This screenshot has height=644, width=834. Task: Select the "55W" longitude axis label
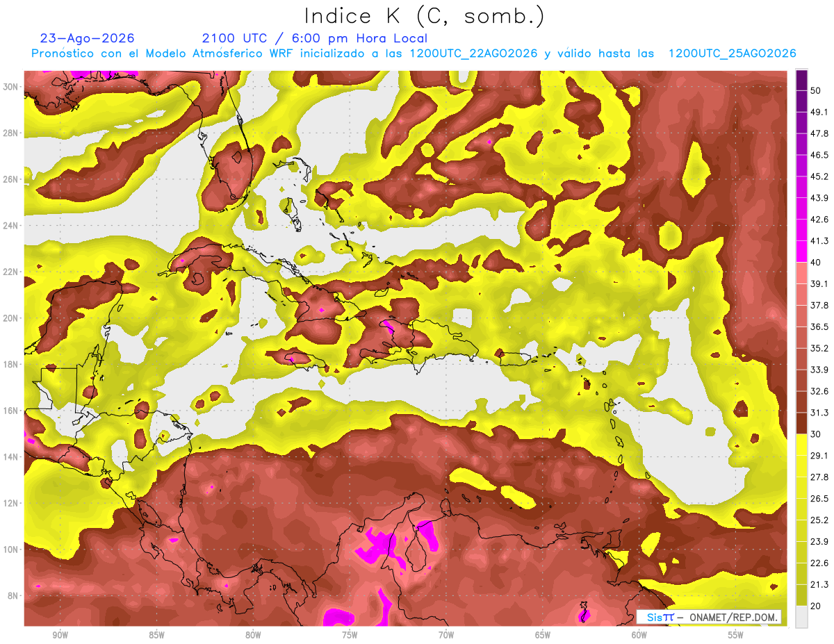click(736, 635)
